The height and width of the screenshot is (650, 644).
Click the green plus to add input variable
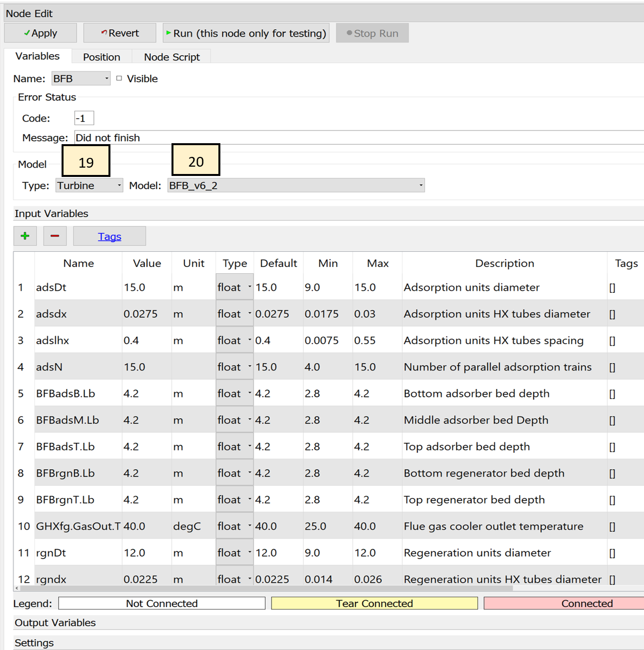pos(24,236)
